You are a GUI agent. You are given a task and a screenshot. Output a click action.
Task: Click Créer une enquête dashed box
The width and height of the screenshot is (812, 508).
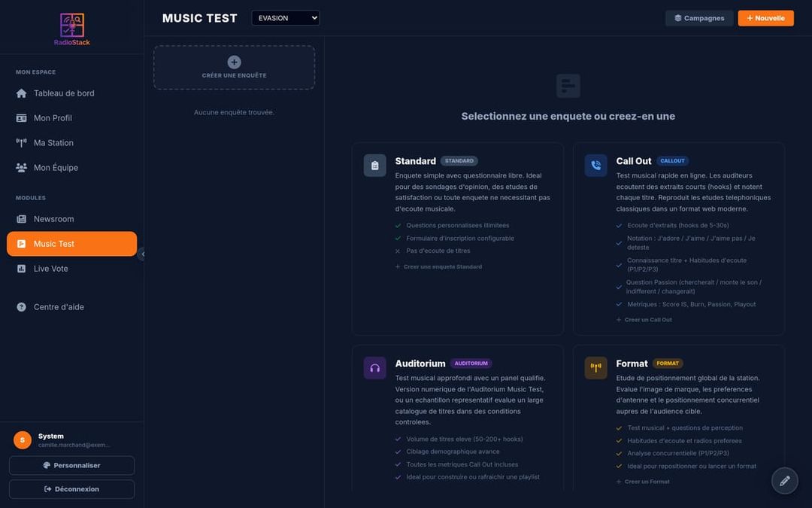click(x=234, y=68)
